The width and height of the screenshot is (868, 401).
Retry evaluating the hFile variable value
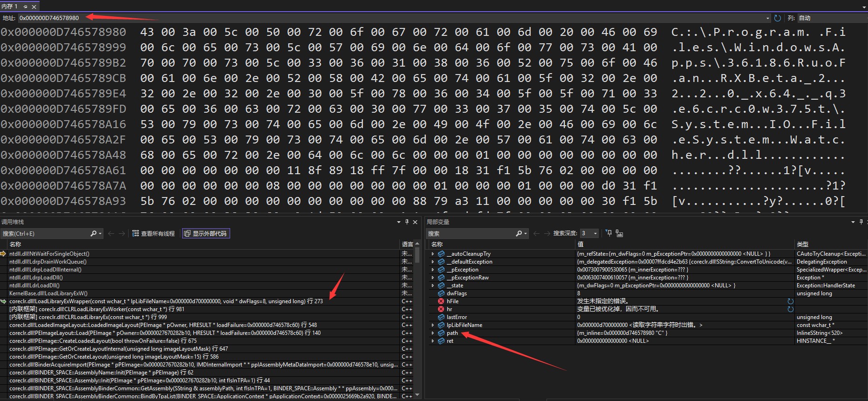pyautogui.click(x=790, y=301)
